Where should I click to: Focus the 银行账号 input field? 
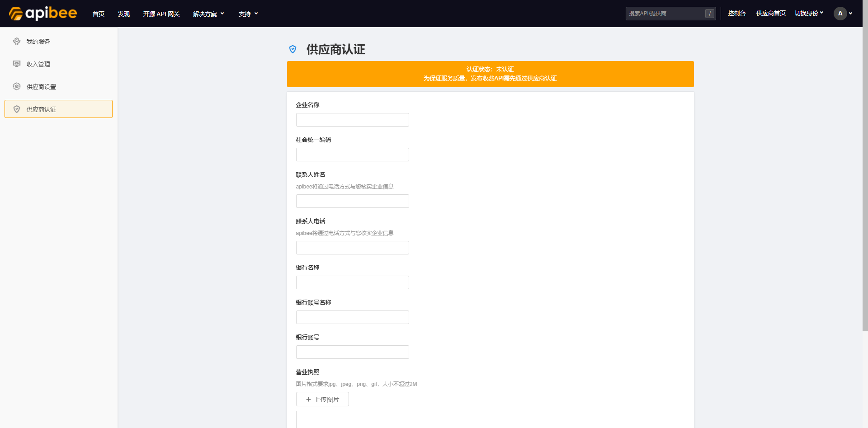tap(353, 352)
